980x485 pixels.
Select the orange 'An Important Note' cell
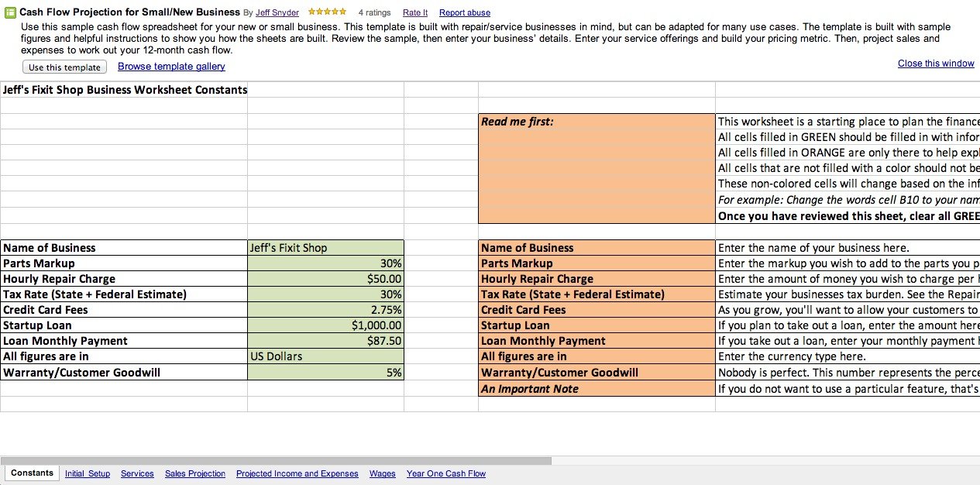pos(597,389)
